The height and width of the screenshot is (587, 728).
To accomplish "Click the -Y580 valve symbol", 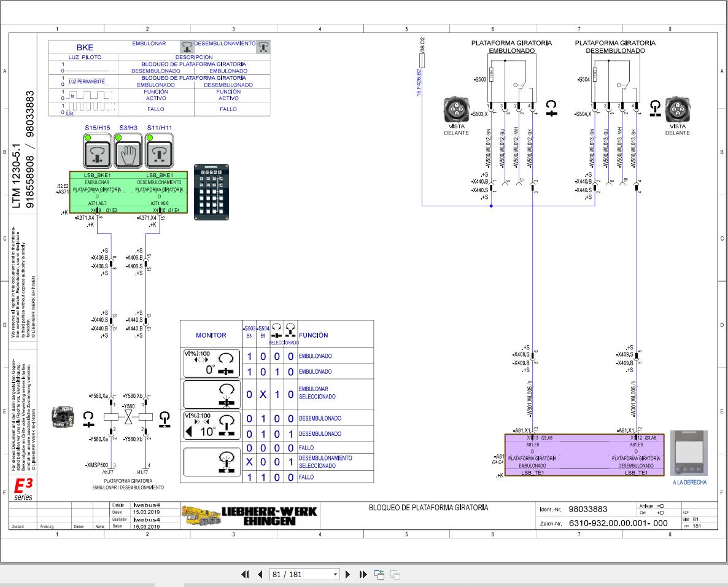I will (128, 416).
